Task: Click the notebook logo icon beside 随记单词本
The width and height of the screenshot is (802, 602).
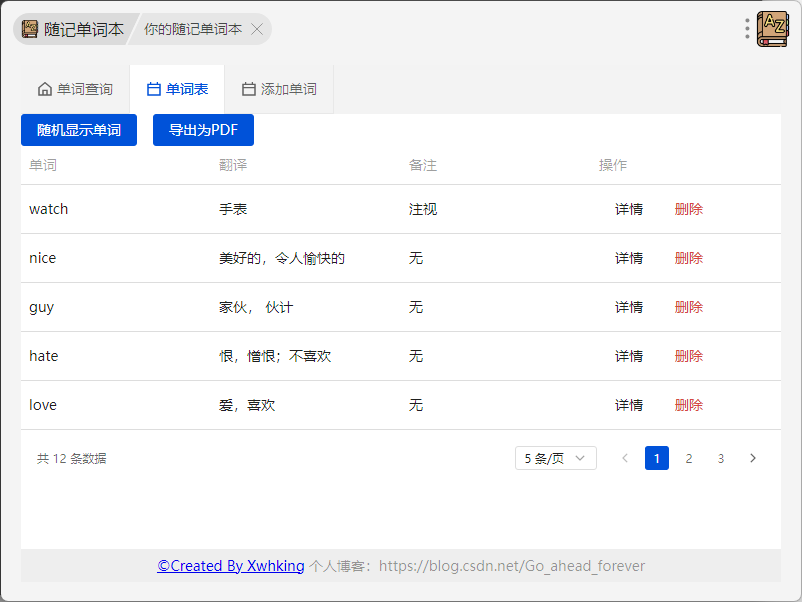Action: click(x=30, y=29)
